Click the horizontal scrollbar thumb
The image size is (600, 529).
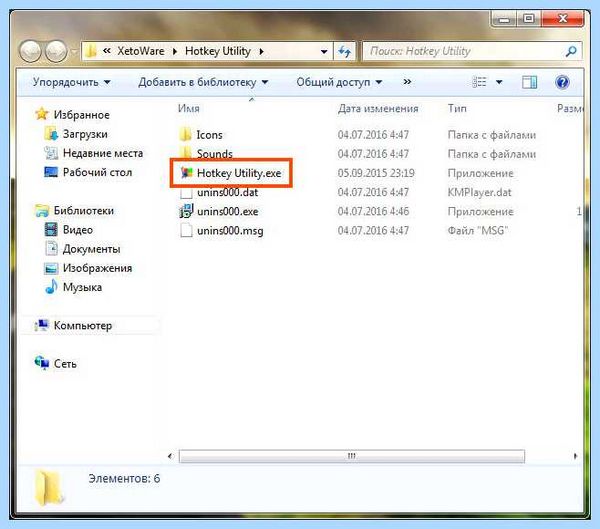[352, 456]
